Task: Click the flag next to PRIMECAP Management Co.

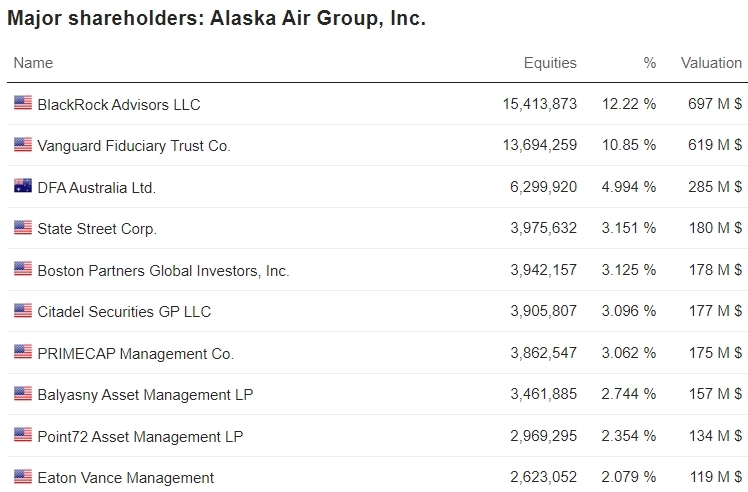Action: [x=22, y=352]
